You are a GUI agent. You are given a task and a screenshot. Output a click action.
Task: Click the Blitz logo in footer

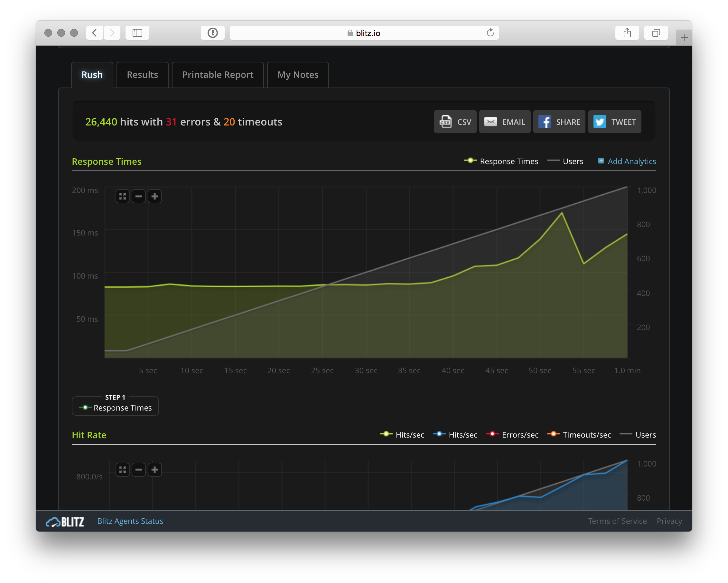[x=65, y=522]
